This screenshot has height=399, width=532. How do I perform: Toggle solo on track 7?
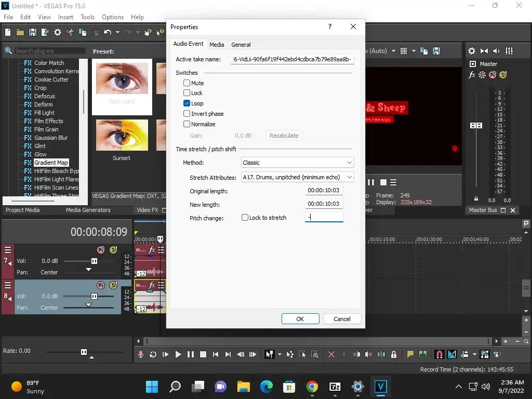pos(113,250)
